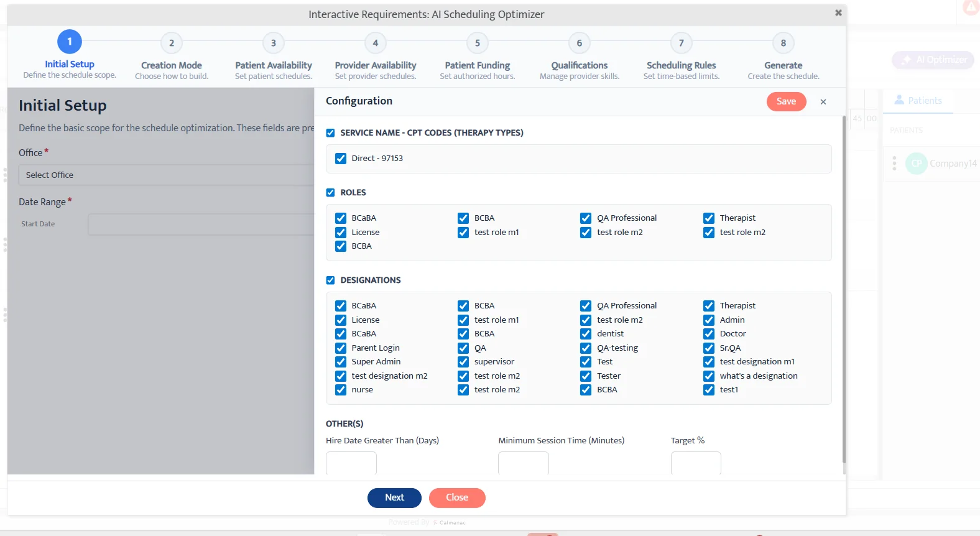Save the configuration
The image size is (980, 536).
(786, 101)
